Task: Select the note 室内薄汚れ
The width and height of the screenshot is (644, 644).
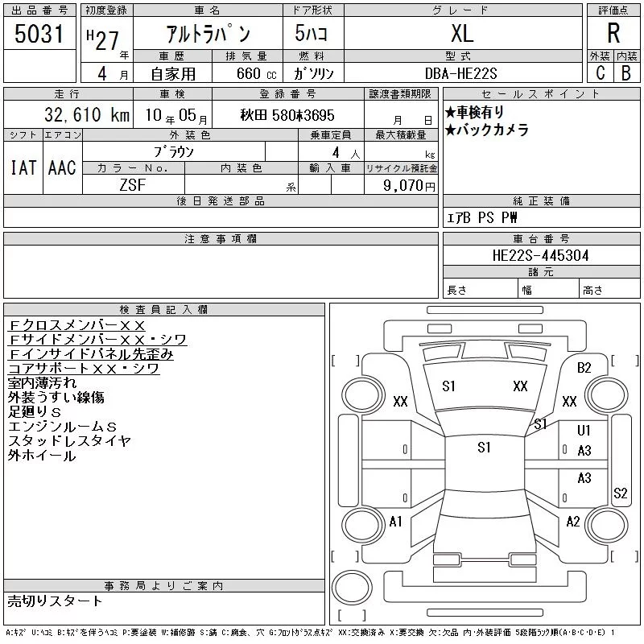Action: 43,383
